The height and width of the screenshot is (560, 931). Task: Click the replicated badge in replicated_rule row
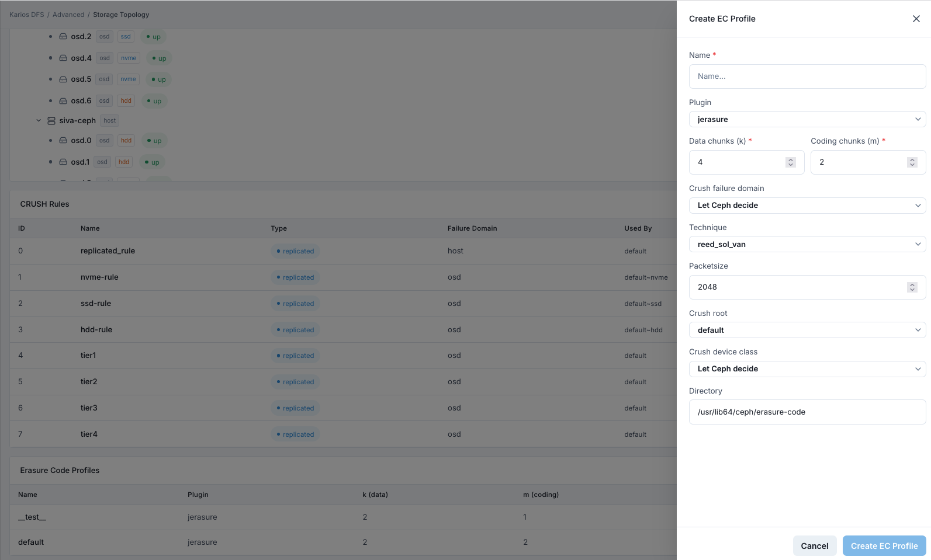click(295, 251)
